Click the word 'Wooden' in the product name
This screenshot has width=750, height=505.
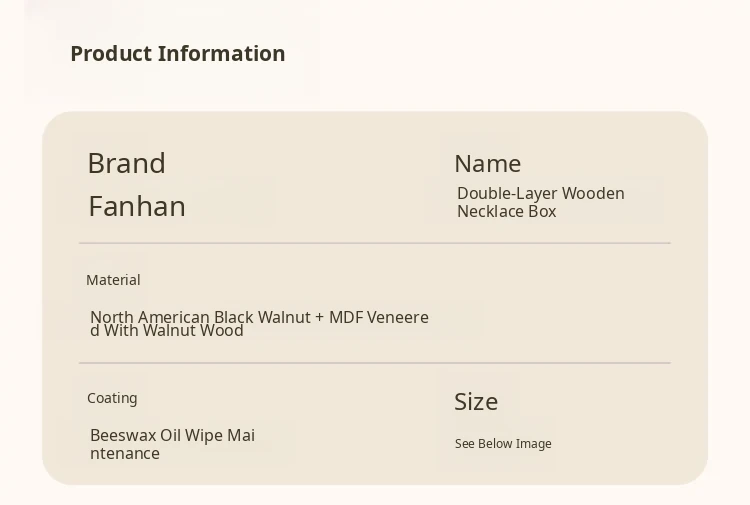point(593,193)
